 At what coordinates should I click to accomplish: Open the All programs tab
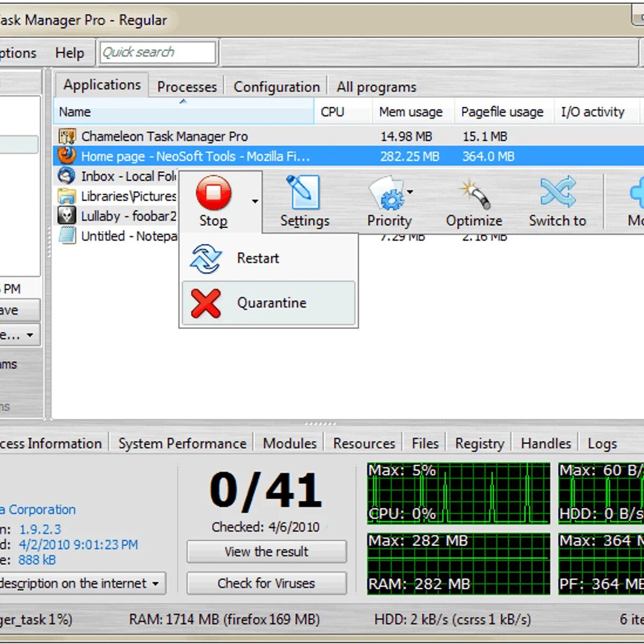[x=376, y=87]
